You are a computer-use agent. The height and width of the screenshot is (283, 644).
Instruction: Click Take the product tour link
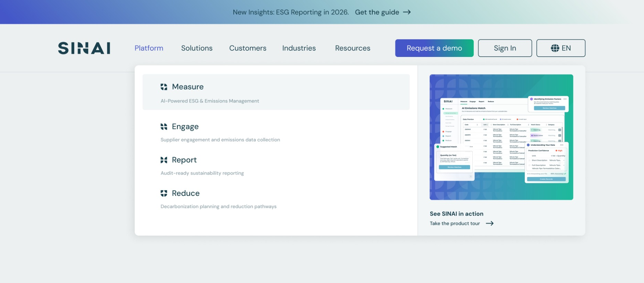tap(455, 223)
